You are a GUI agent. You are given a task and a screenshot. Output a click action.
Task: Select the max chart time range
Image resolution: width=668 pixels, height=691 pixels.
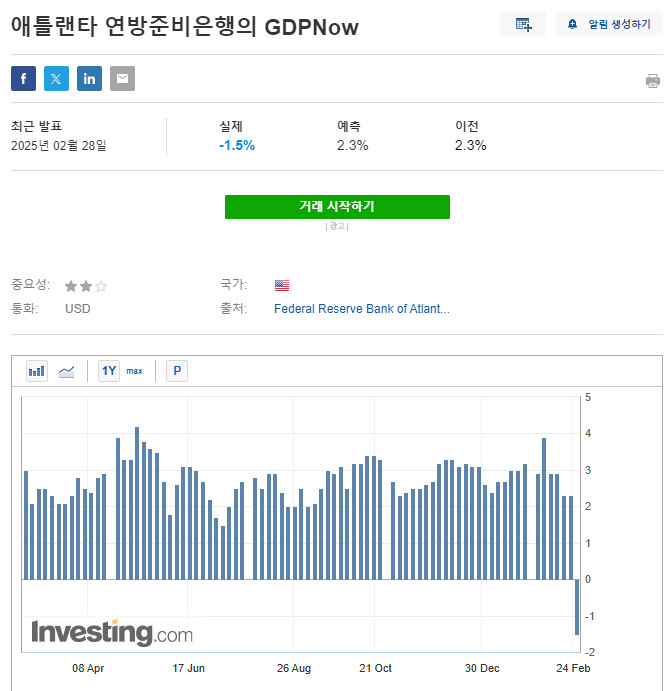tap(134, 371)
